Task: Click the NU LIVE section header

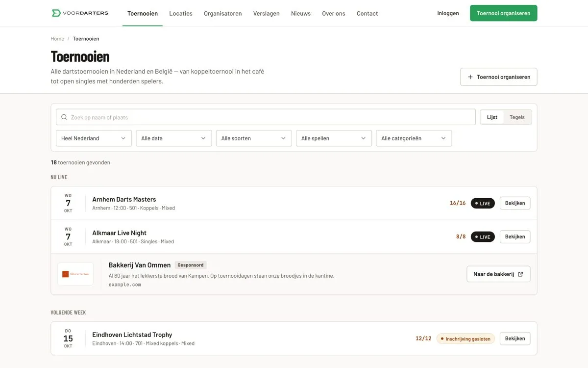Action: pyautogui.click(x=59, y=177)
